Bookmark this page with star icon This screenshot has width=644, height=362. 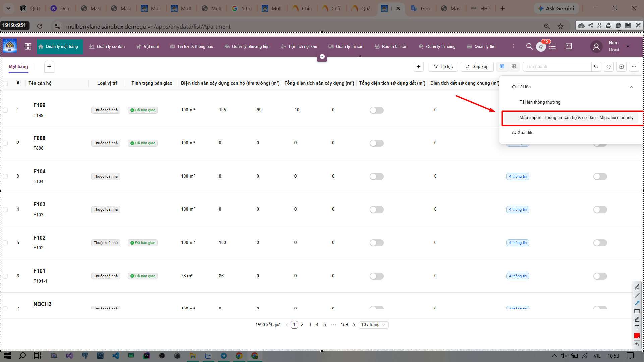point(560,26)
